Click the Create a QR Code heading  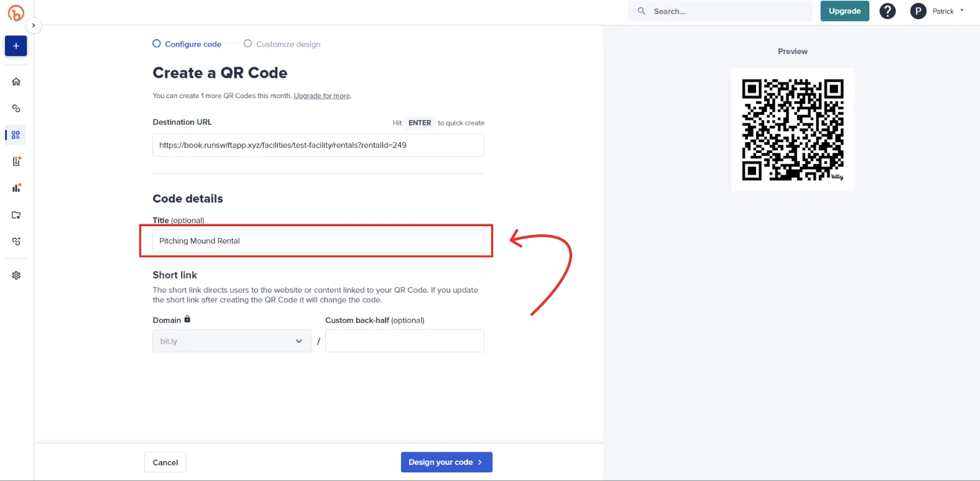pos(220,73)
